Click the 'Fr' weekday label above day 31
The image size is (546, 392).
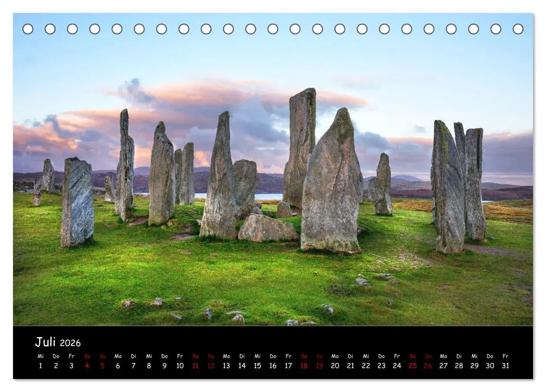click(x=505, y=356)
